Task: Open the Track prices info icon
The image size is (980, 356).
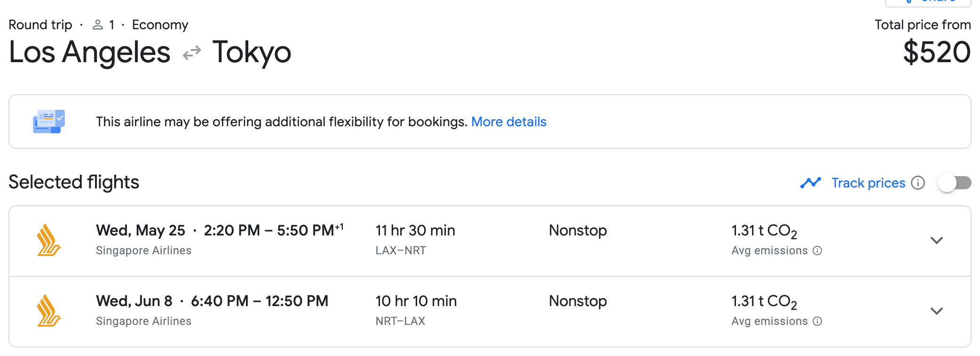Action: point(917,183)
